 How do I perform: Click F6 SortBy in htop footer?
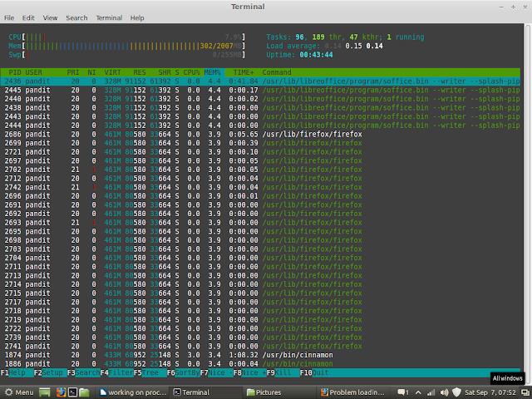tap(183, 372)
